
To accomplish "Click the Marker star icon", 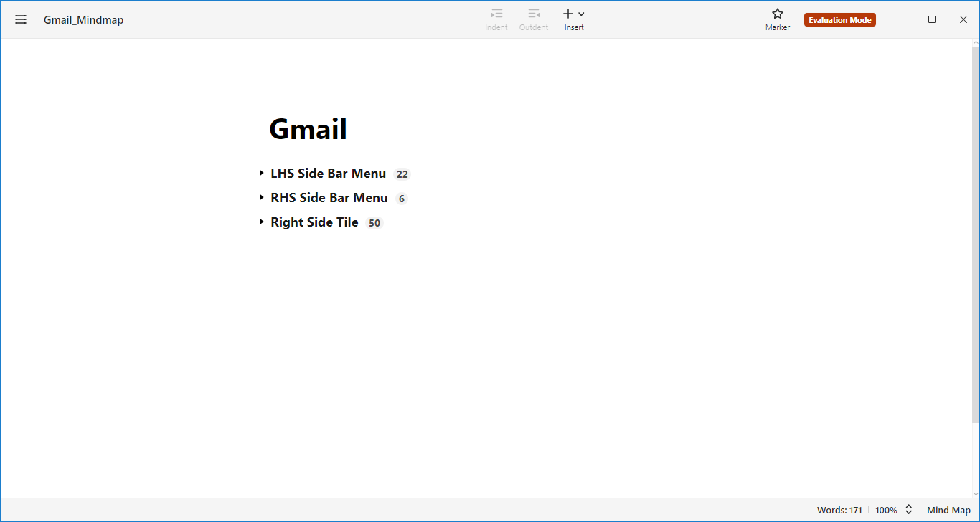I will pos(778,14).
